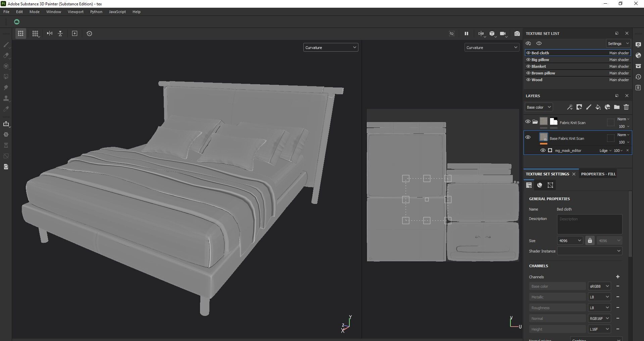Viewport: 644px width, 341px height.
Task: Click the reset transform icon
Action: (89, 34)
